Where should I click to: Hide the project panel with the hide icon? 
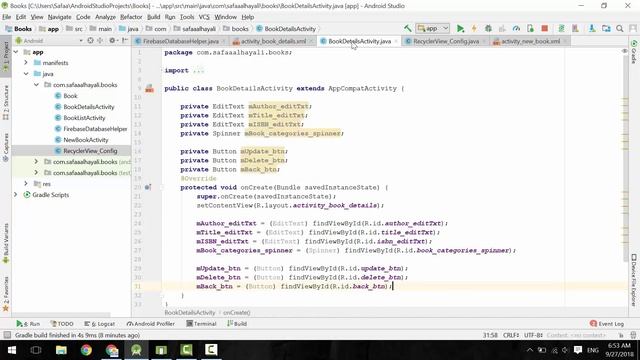tap(125, 40)
